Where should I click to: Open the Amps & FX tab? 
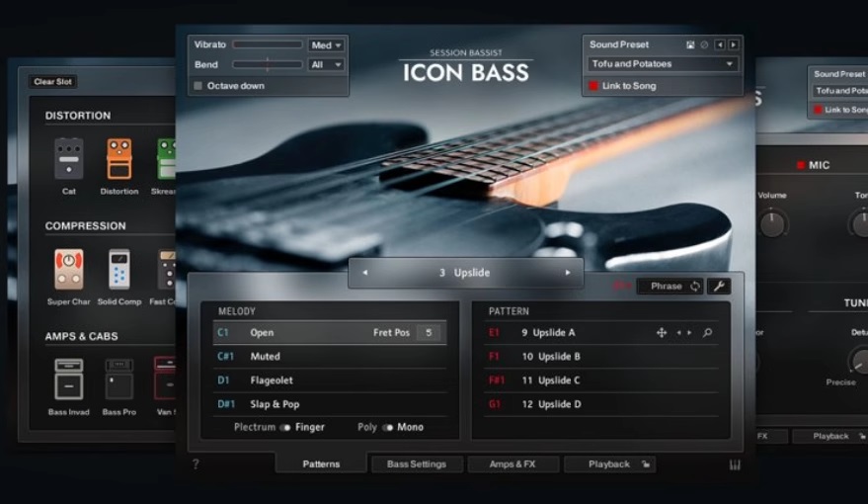pos(513,464)
